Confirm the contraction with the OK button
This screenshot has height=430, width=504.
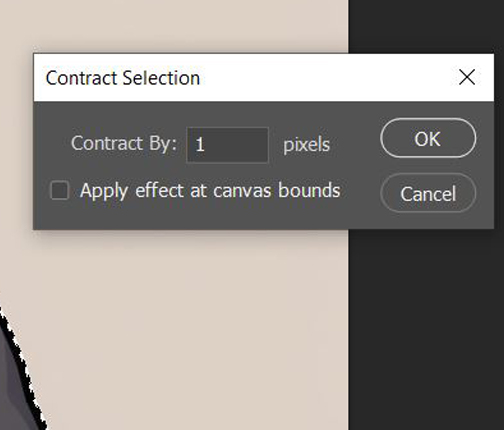[x=428, y=138]
